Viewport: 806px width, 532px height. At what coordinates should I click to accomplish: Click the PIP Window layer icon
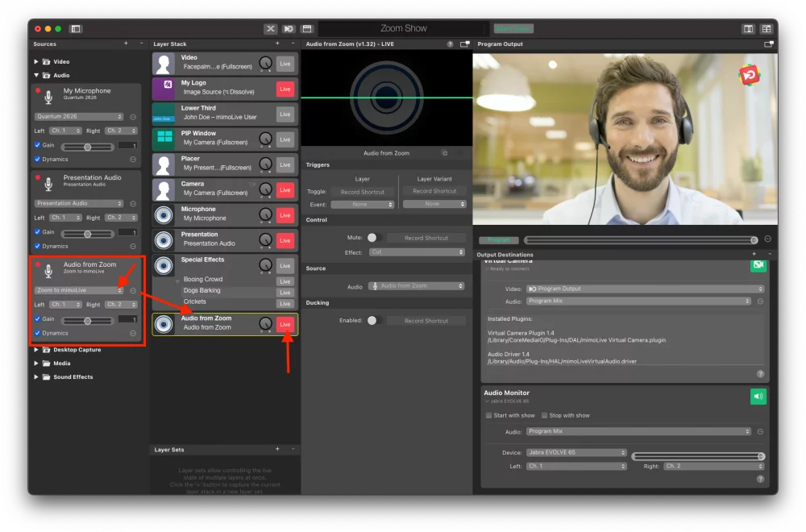click(164, 139)
